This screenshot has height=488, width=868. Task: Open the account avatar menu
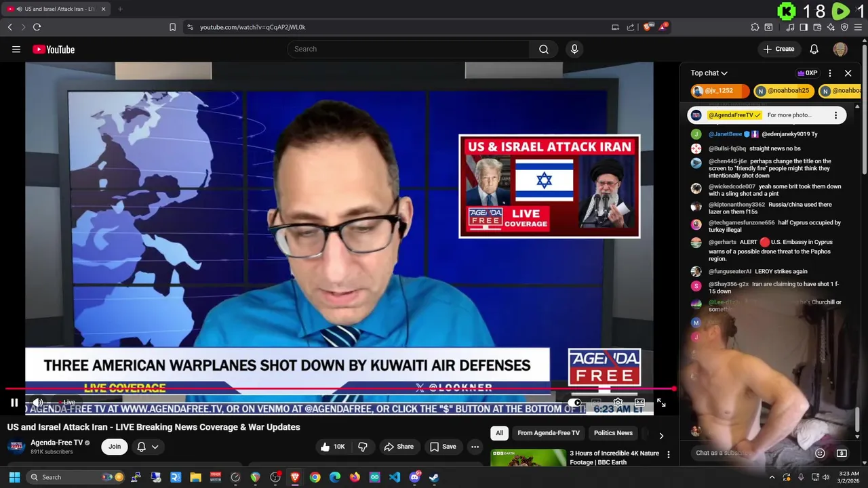point(840,49)
